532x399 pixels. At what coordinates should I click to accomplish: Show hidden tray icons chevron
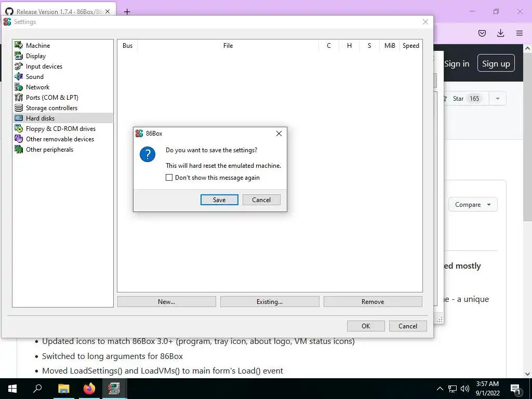(440, 389)
